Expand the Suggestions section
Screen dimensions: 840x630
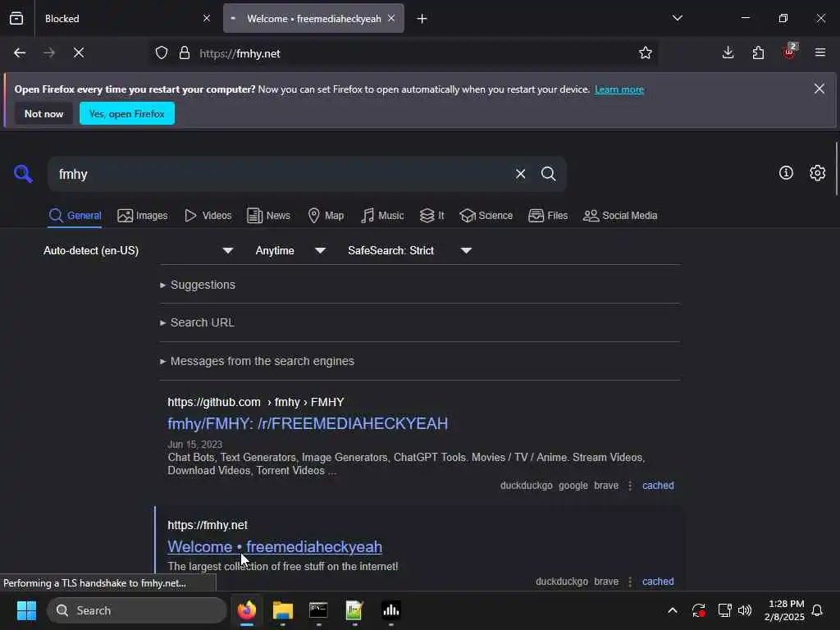198,285
